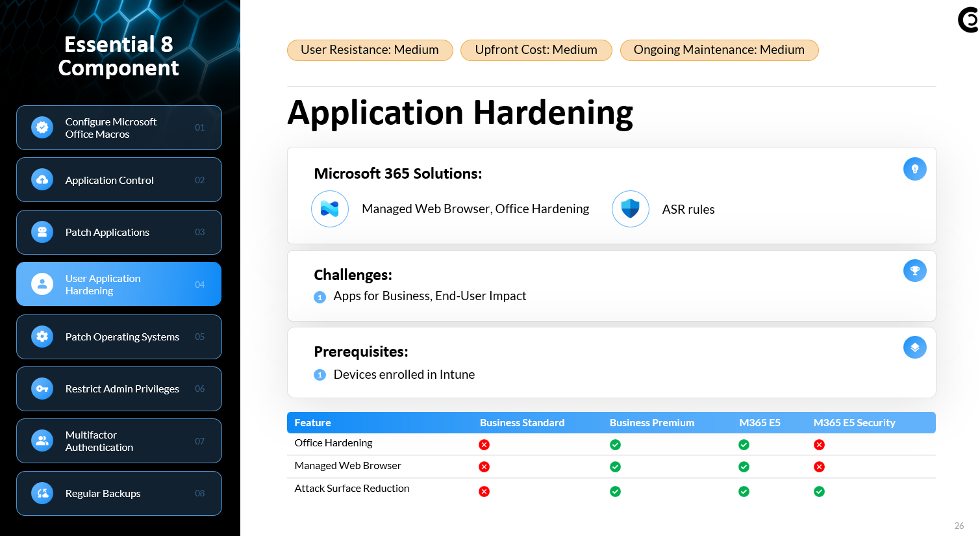The height and width of the screenshot is (536, 980).
Task: Click the Ongoing Maintenance: Medium badge
Action: click(x=719, y=50)
